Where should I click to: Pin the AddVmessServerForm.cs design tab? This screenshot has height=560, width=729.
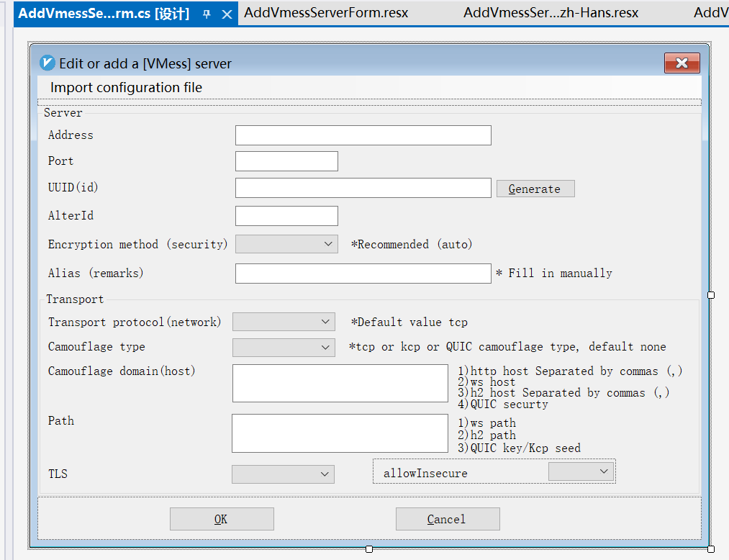[207, 14]
